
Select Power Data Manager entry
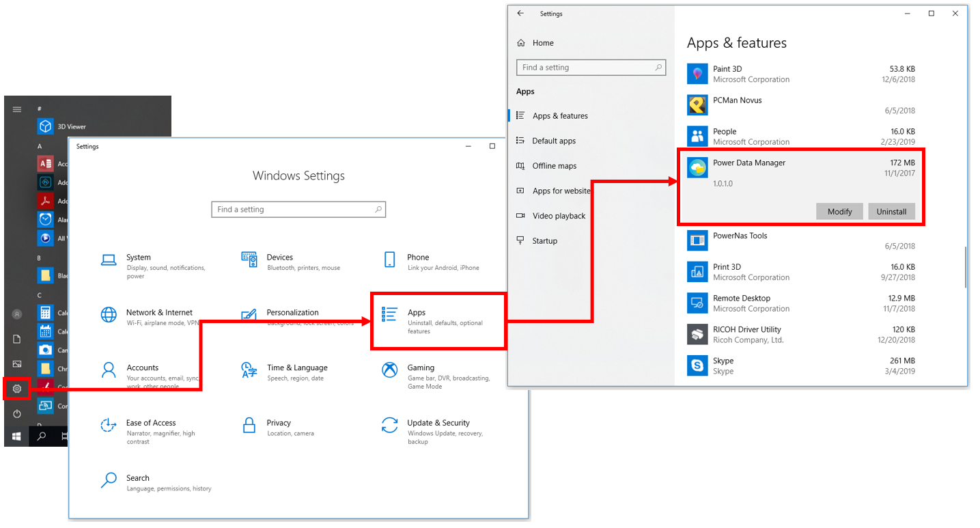pos(800,187)
